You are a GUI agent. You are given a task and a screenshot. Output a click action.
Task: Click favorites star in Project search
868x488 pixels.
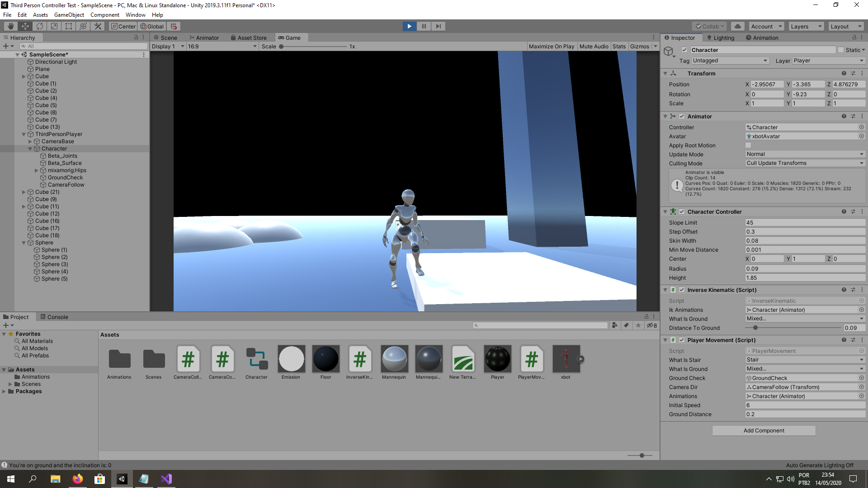click(638, 325)
